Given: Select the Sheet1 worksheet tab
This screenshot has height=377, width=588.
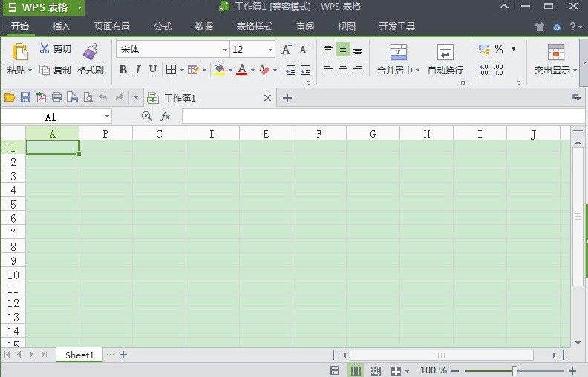Looking at the screenshot, I should point(79,355).
